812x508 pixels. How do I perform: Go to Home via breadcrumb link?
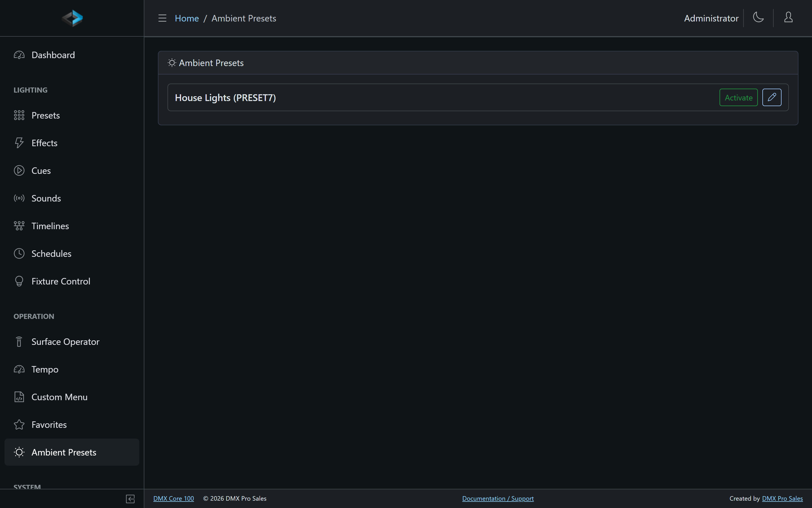(187, 18)
